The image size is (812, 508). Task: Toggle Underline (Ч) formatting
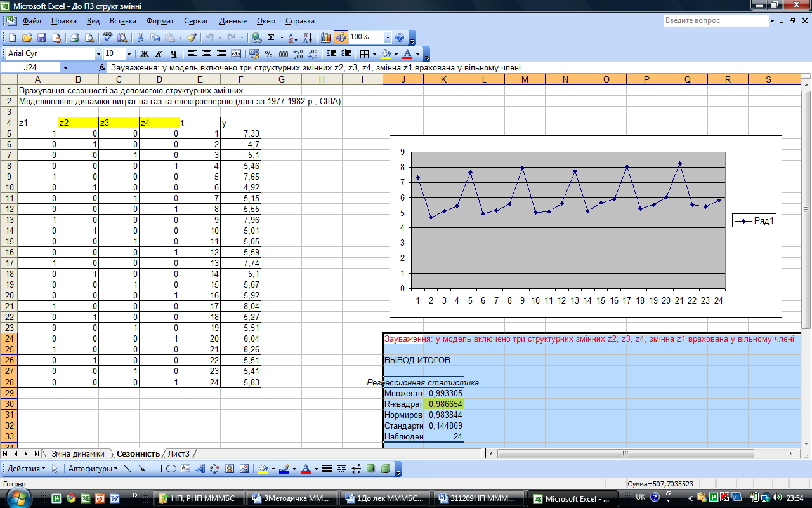pyautogui.click(x=173, y=54)
